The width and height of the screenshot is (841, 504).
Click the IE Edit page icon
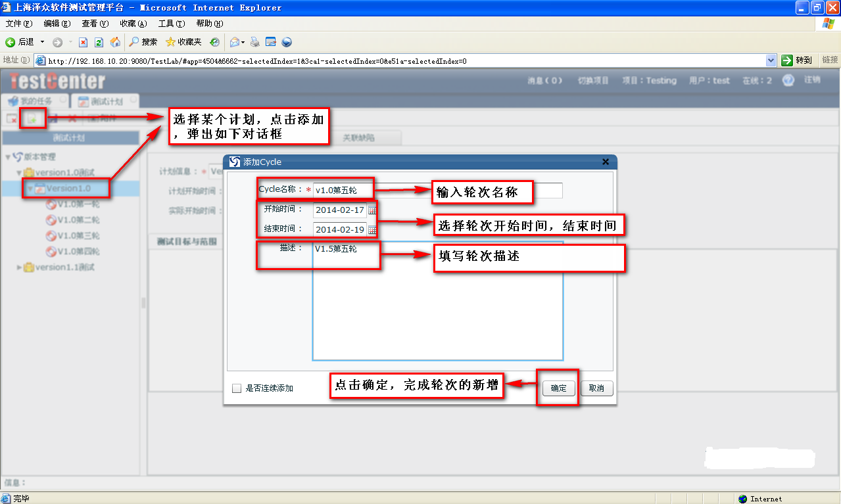click(x=270, y=42)
